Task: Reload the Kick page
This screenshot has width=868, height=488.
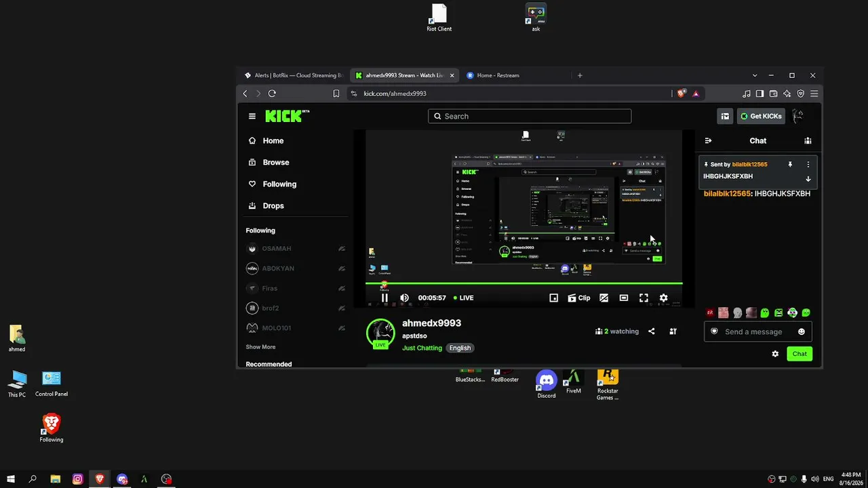Action: pos(272,94)
